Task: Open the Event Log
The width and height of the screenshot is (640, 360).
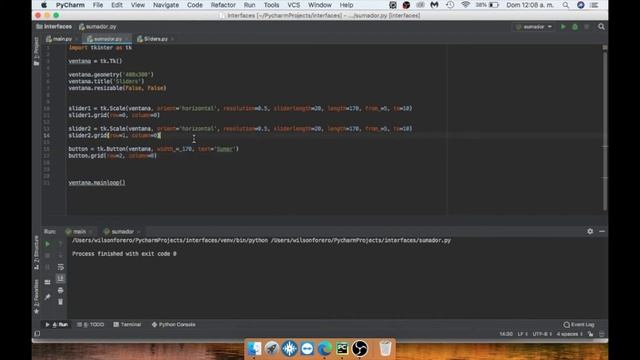Action: [579, 324]
